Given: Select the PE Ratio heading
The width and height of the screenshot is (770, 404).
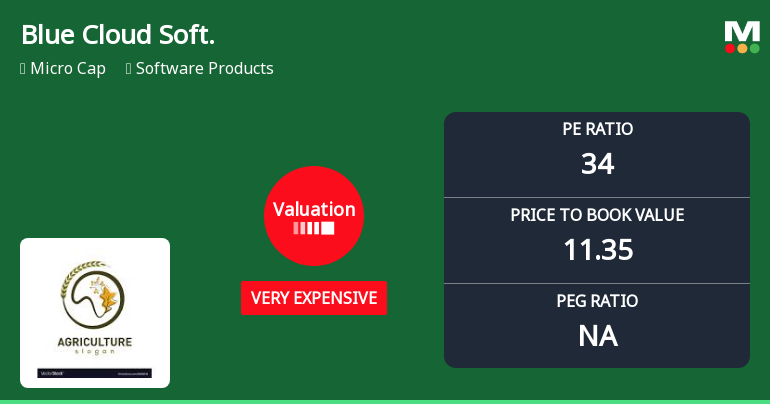Looking at the screenshot, I should coord(597,129).
